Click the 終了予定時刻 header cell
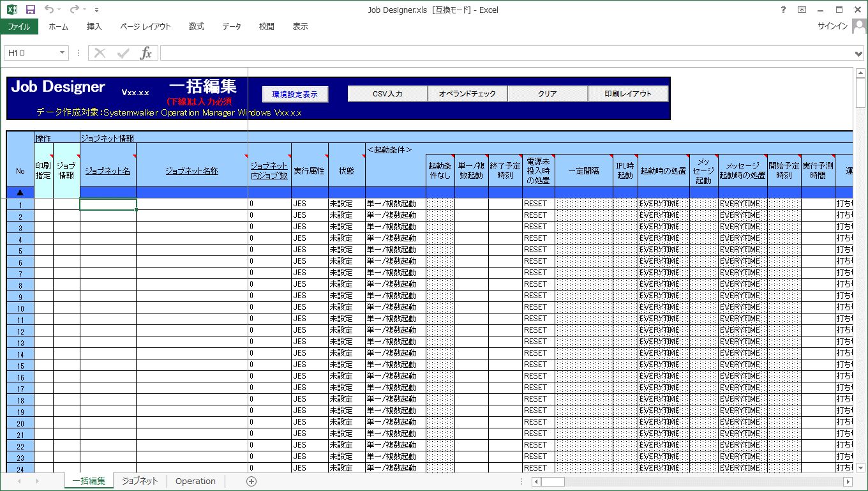This screenshot has width=868, height=491. click(505, 171)
